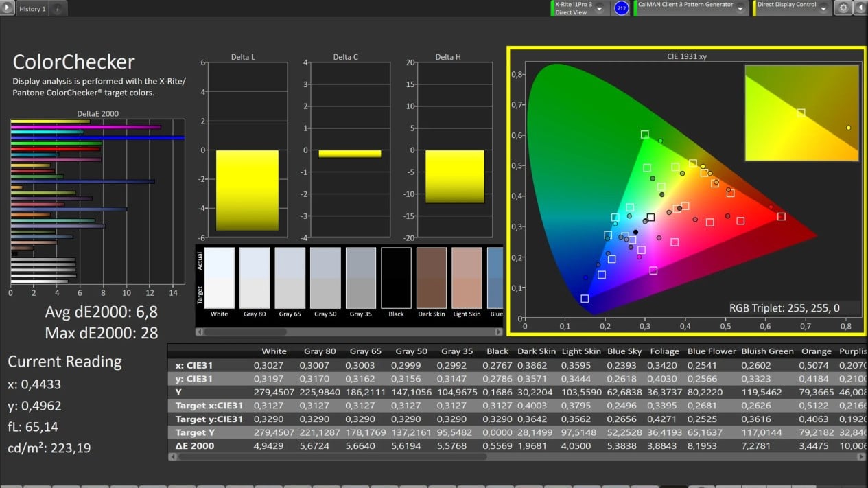Click the Delta L chart bar
Viewport: 868px width, 488px height.
(247, 190)
